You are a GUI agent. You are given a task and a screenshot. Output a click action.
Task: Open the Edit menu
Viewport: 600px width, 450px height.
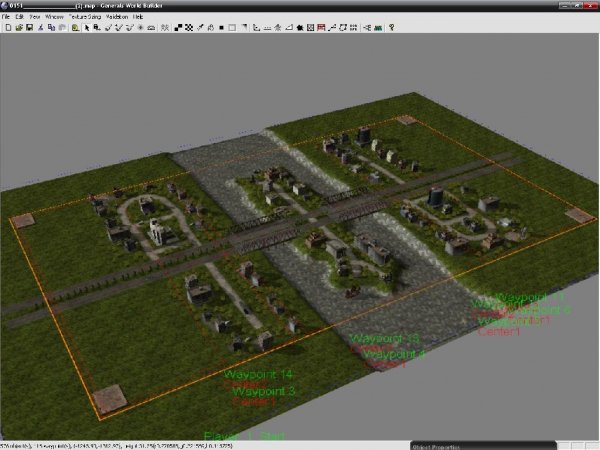tap(19, 17)
